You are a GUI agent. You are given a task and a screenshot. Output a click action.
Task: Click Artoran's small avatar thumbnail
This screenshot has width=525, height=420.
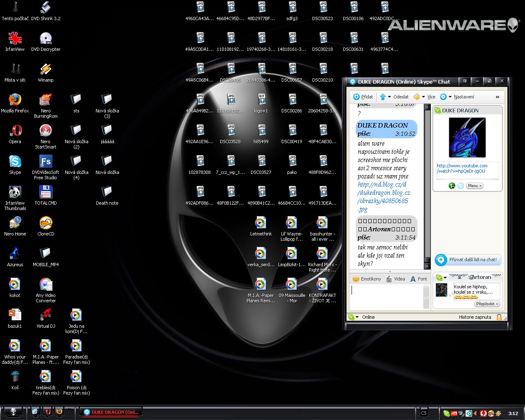(x=441, y=290)
